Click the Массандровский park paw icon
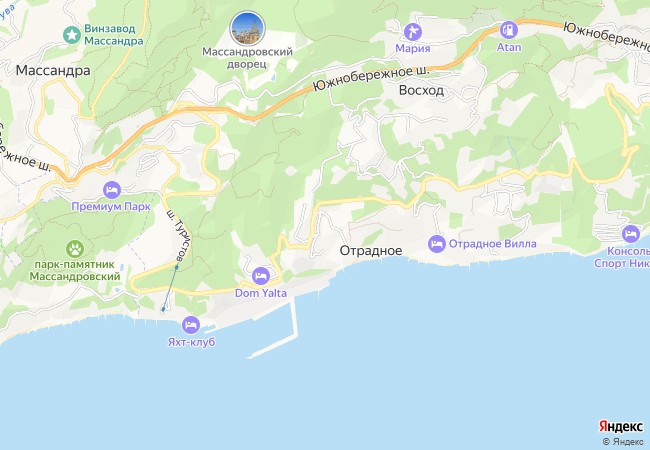 [x=75, y=249]
